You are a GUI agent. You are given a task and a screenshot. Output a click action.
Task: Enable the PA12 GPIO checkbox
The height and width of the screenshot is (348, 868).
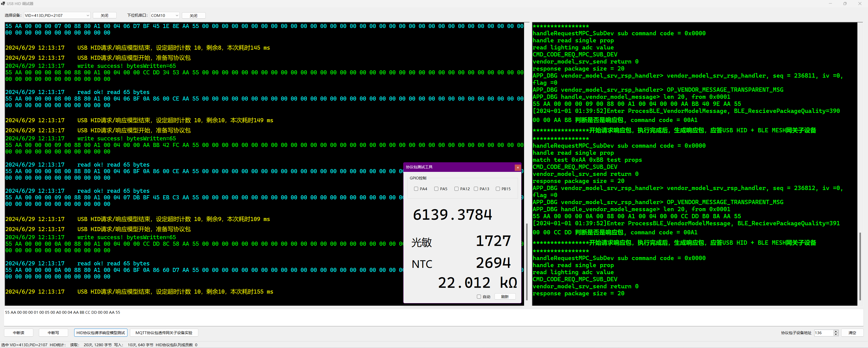(456, 189)
